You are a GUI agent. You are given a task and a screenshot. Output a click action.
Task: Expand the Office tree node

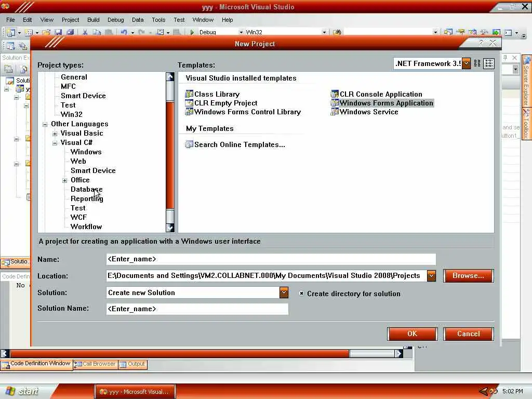[x=65, y=180]
